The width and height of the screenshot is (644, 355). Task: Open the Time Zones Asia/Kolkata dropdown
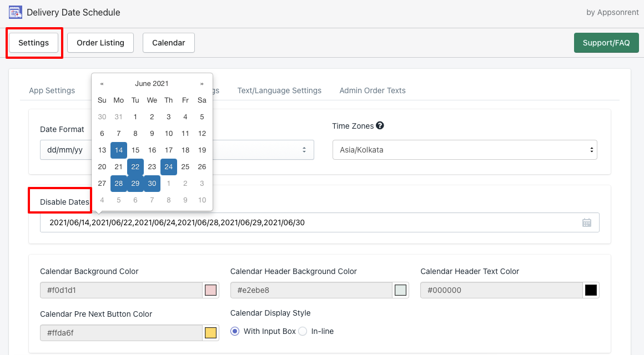(x=465, y=150)
